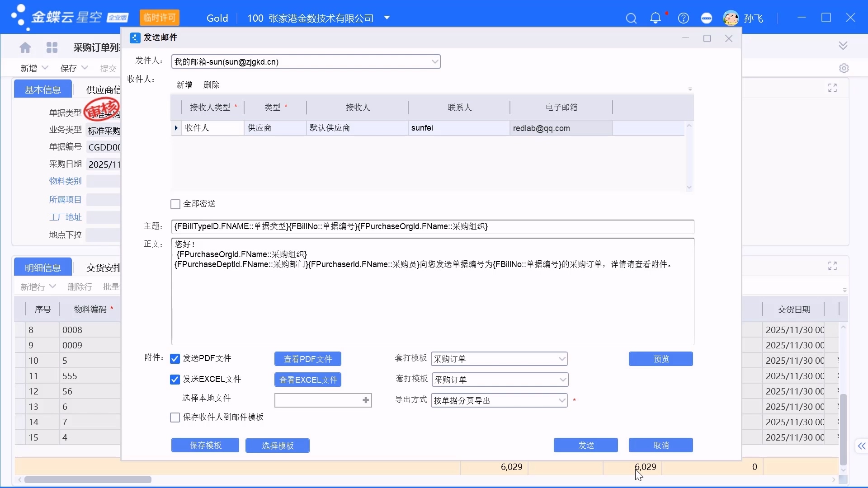Open the organization switcher dropdown arrow
Viewport: 868px width, 488px height.
click(x=387, y=18)
